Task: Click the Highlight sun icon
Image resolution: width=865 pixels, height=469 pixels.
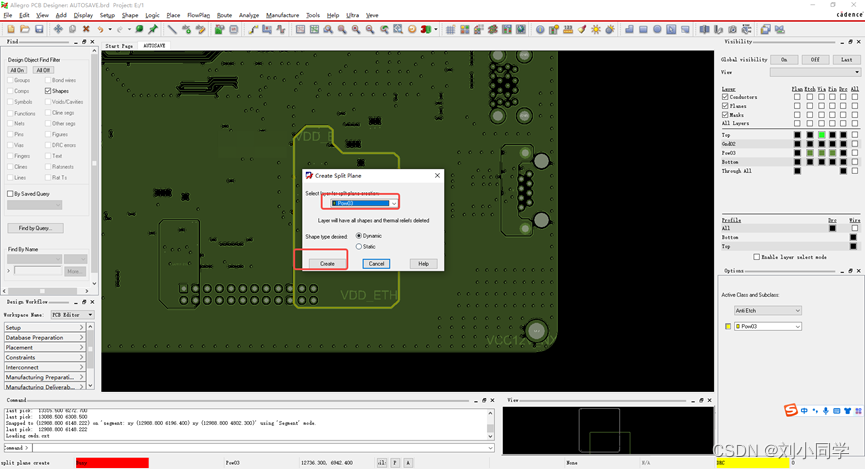Action: click(x=596, y=29)
